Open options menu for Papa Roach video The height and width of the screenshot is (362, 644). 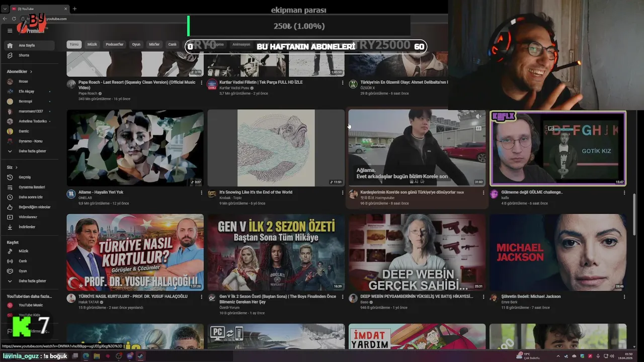coord(202,82)
